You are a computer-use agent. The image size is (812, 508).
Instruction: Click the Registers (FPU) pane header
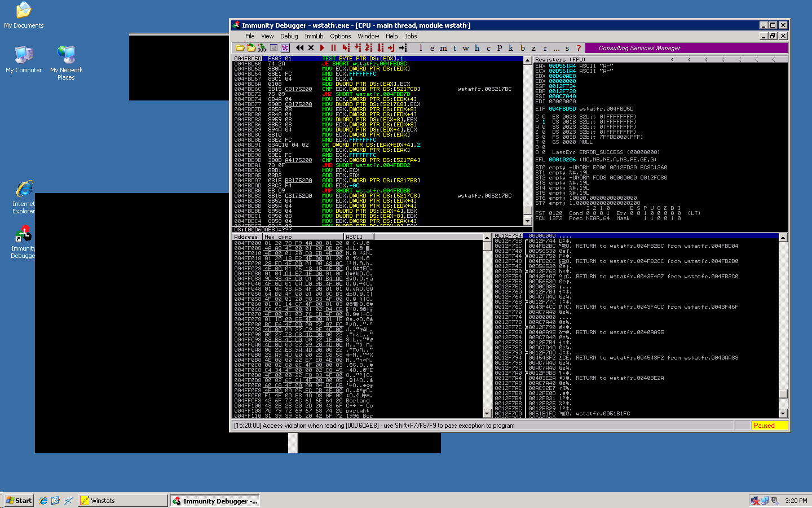coord(660,59)
